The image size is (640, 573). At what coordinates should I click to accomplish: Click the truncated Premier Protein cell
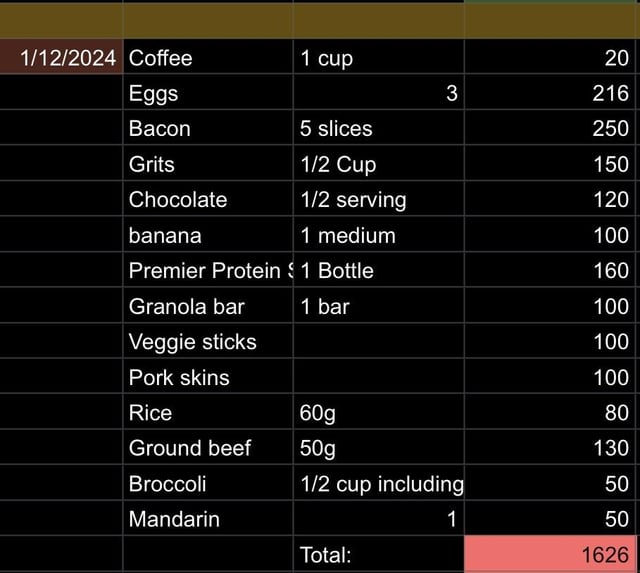pos(208,270)
